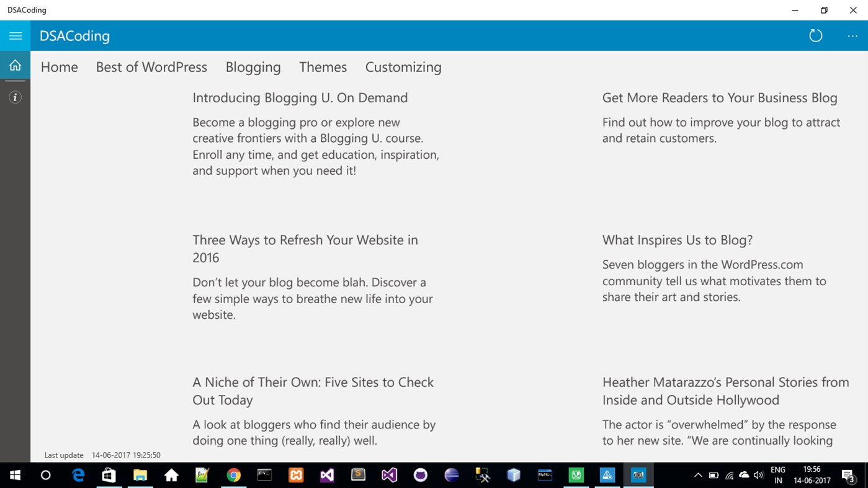868x488 pixels.
Task: Open Google Chrome from the taskbar
Action: [233, 476]
